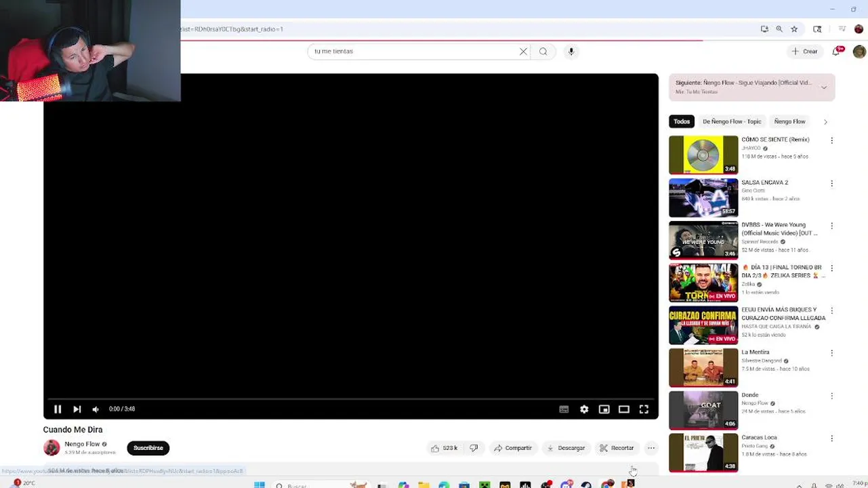868x488 pixels.
Task: Open the Chrome profile avatar
Action: [x=859, y=29]
